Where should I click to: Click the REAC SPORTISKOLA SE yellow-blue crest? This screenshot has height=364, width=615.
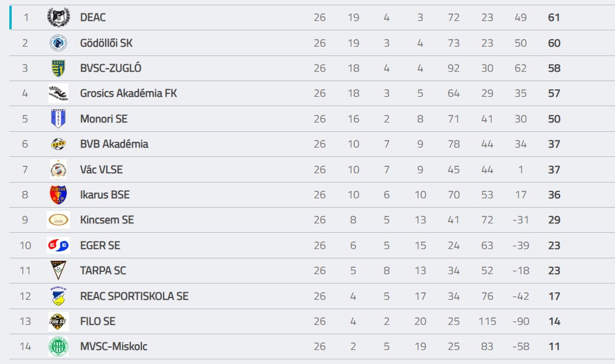pos(58,296)
